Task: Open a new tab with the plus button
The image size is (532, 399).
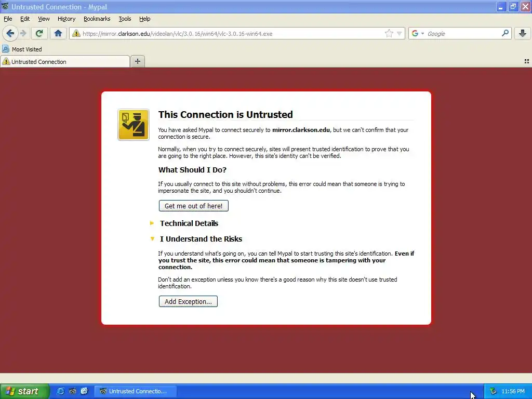Action: click(x=137, y=61)
